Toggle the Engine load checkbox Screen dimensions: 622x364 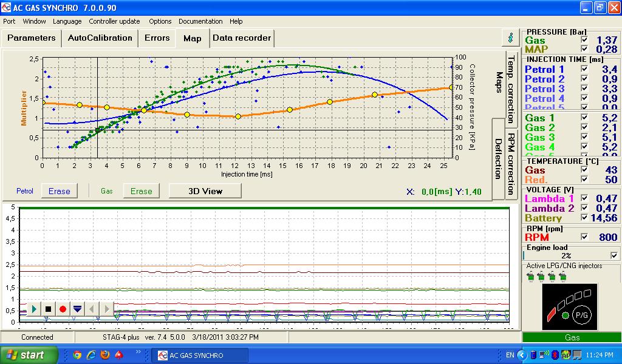[x=613, y=256]
